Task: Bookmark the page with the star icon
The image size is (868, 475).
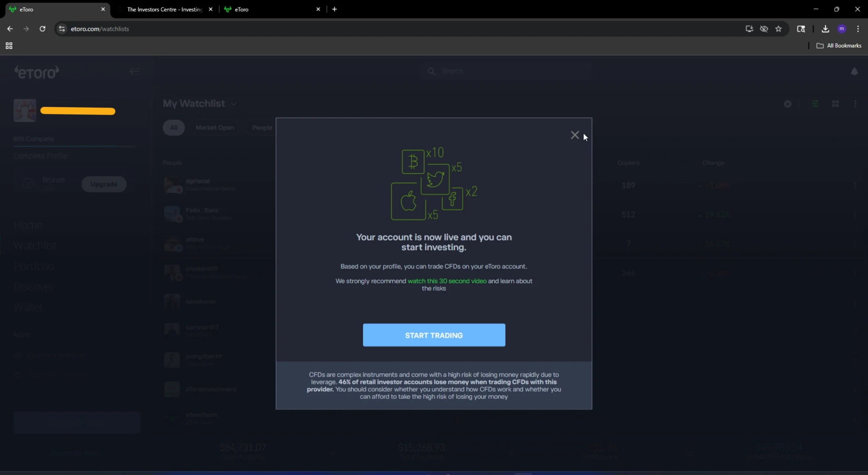Action: [778, 29]
